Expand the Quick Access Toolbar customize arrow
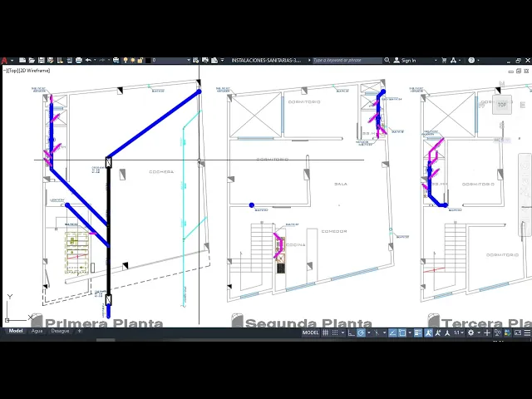Image resolution: width=532 pixels, height=399 pixels. [x=222, y=61]
